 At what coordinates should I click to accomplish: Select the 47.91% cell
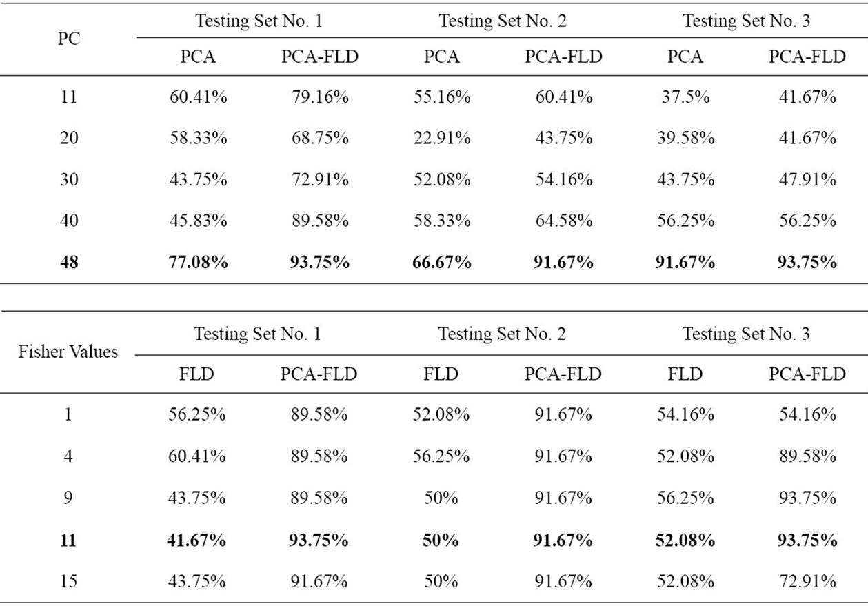tap(807, 179)
